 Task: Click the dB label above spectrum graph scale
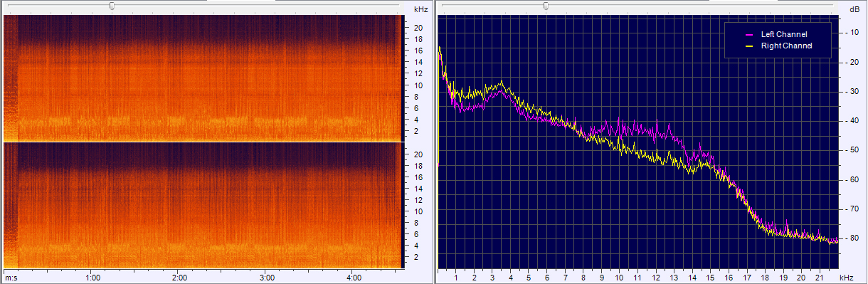tap(854, 9)
